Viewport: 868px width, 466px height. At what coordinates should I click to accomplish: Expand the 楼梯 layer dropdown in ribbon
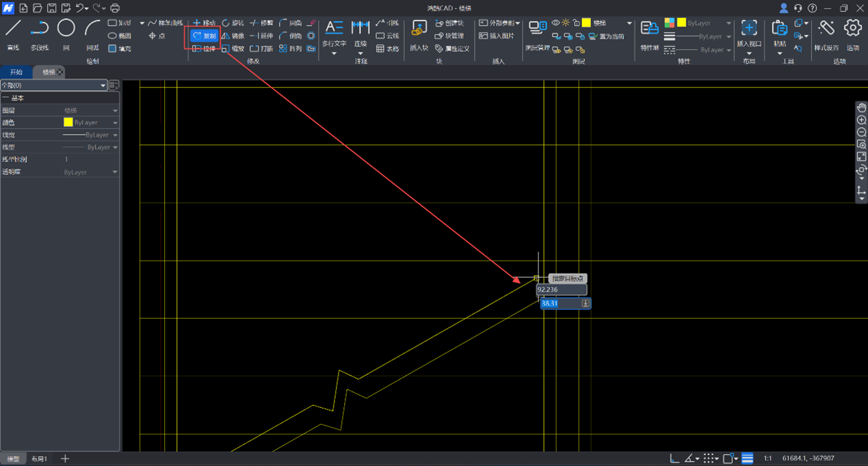[629, 23]
